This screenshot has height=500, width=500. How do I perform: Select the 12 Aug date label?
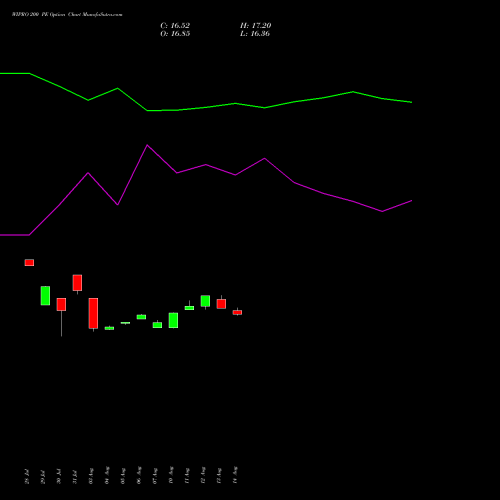point(203,475)
